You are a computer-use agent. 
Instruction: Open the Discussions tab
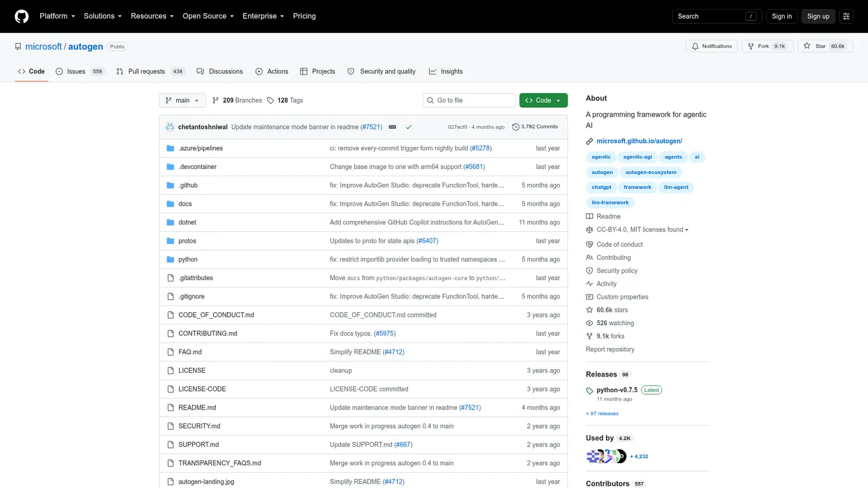tap(220, 72)
